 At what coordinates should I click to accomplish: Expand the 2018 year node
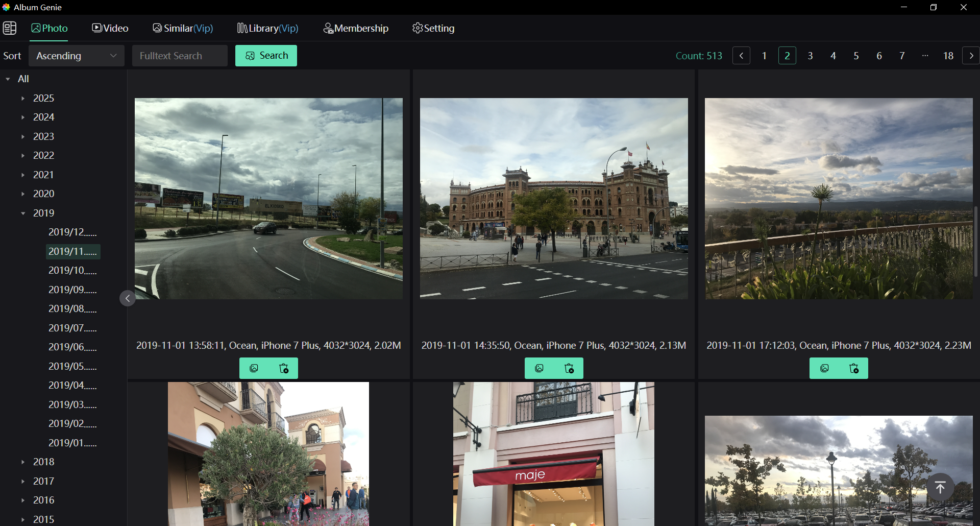23,462
